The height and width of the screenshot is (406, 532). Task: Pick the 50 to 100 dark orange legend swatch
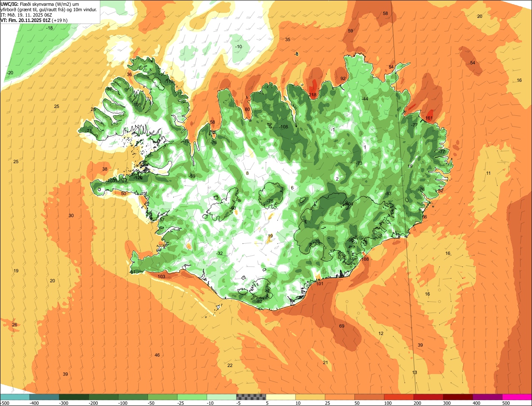(x=369, y=397)
